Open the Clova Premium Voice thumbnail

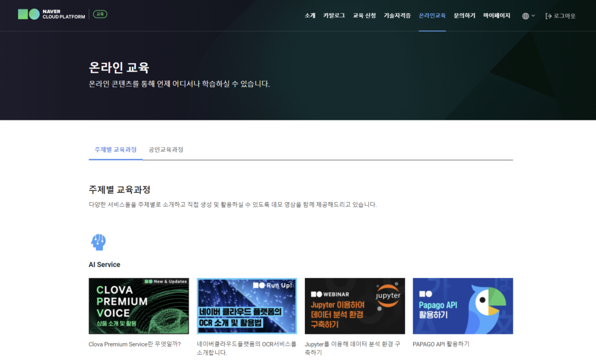pos(139,306)
